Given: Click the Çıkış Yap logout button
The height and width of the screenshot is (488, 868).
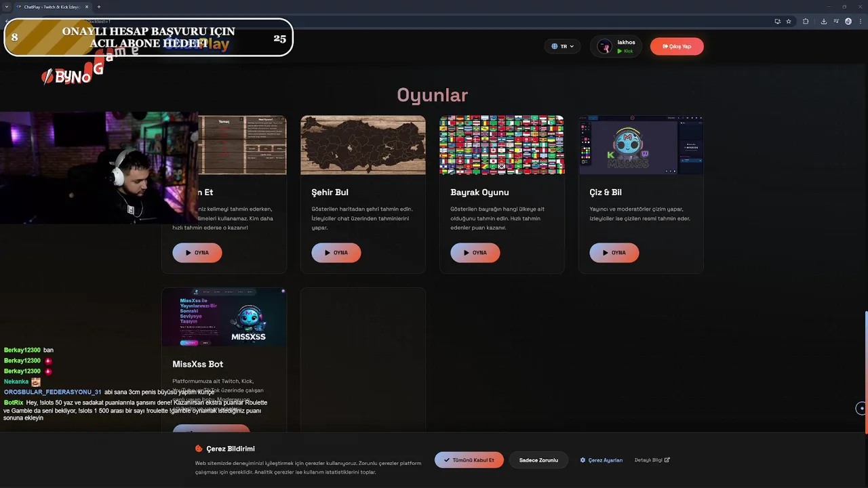Looking at the screenshot, I should 677,46.
